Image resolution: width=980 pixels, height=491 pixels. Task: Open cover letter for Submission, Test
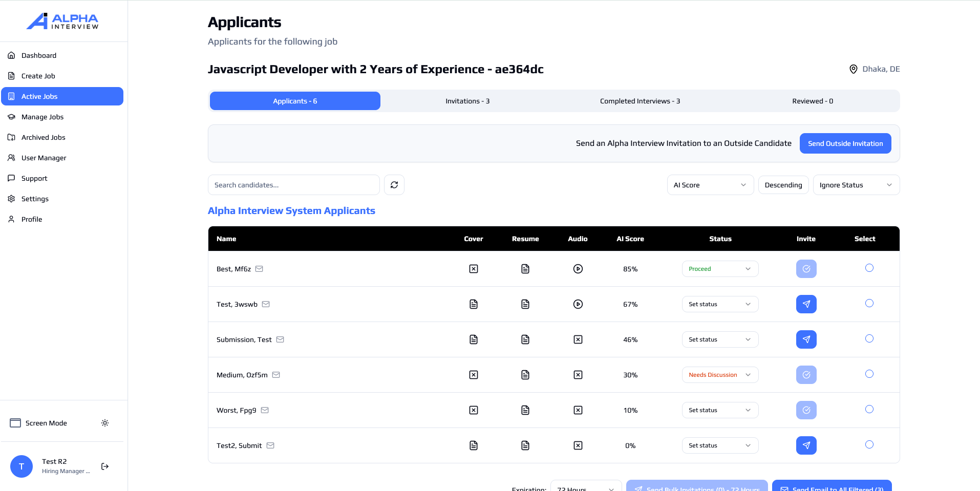(473, 339)
